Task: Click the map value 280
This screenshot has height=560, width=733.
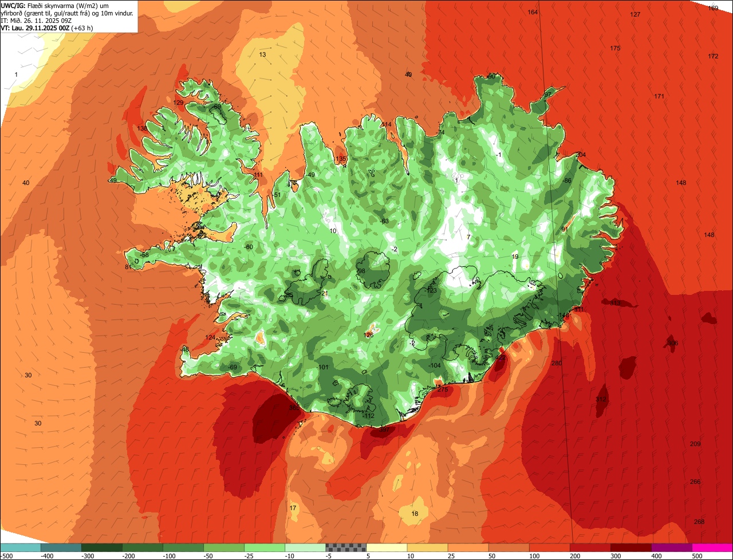Action: point(557,363)
